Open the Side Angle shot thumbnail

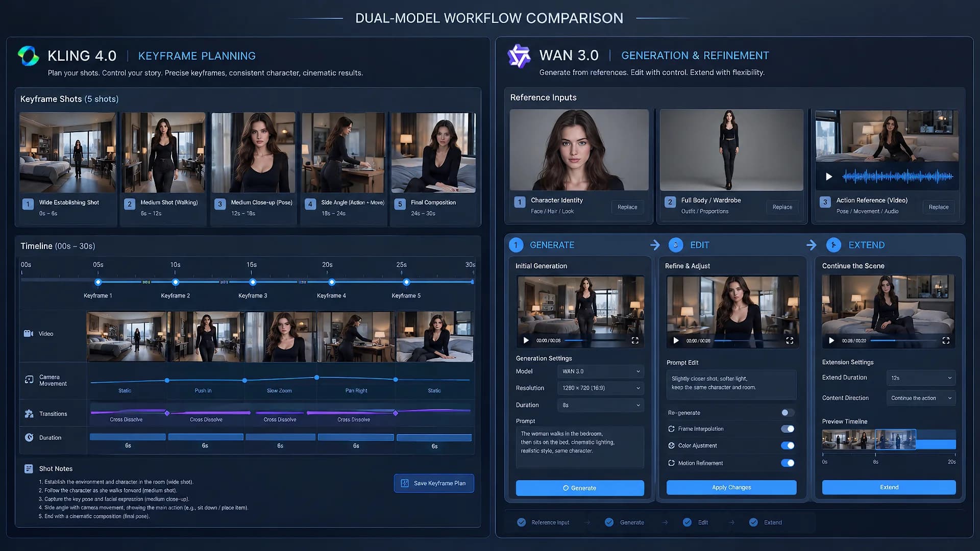pyautogui.click(x=343, y=153)
